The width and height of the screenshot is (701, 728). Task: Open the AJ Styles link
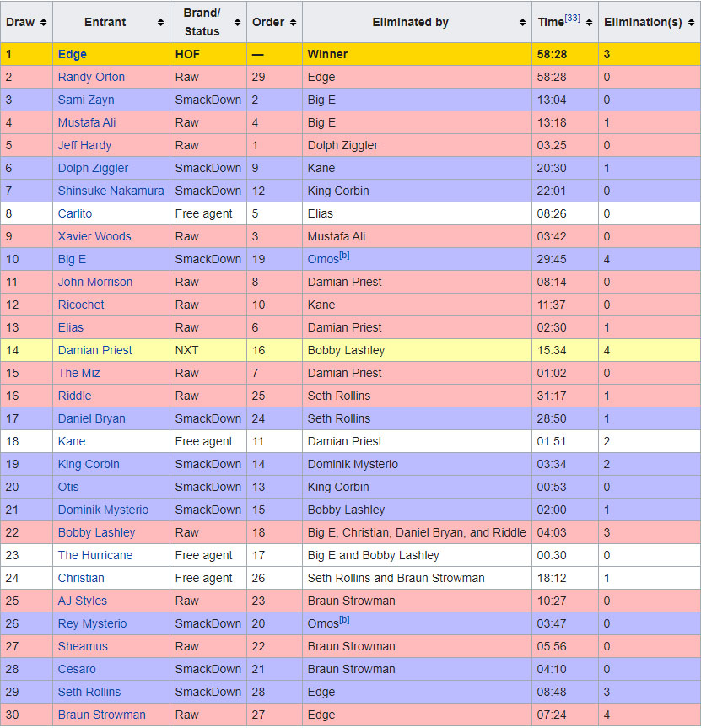(82, 601)
